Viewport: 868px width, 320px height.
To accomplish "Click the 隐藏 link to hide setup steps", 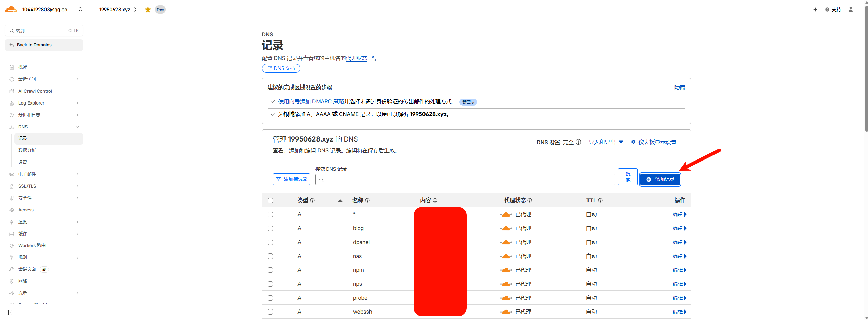I will coord(680,88).
